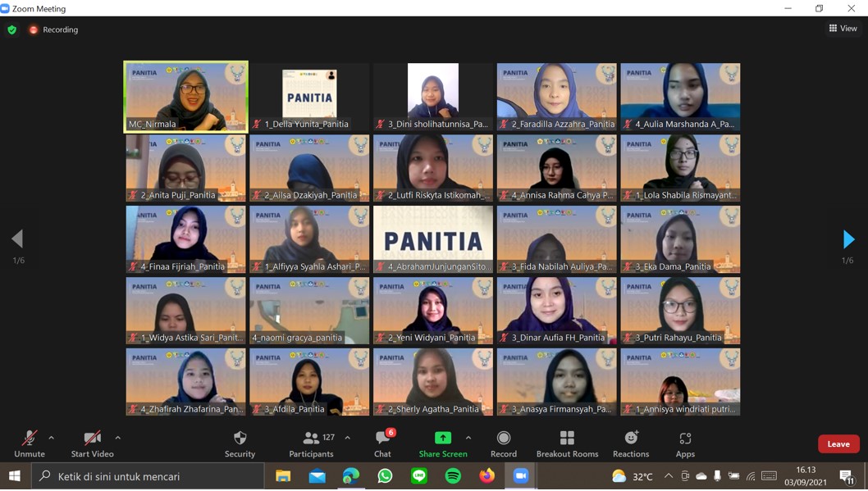Open the View menu

point(843,28)
